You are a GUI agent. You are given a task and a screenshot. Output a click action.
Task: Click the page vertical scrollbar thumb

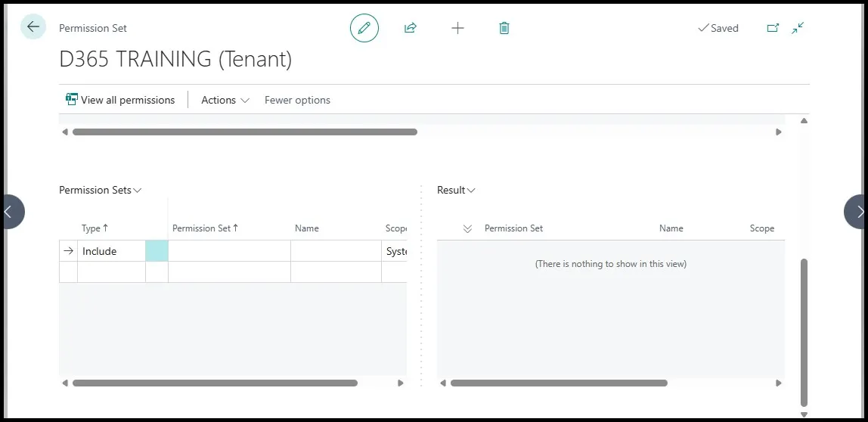point(804,333)
